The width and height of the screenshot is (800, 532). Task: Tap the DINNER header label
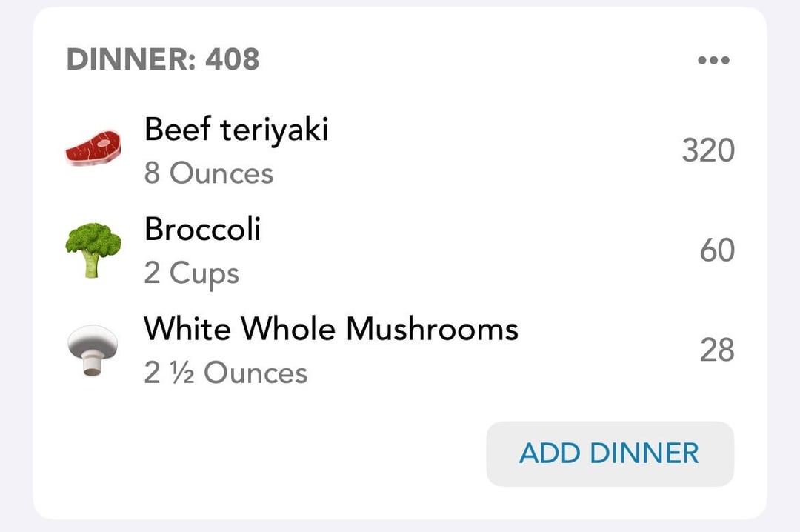coord(131,59)
